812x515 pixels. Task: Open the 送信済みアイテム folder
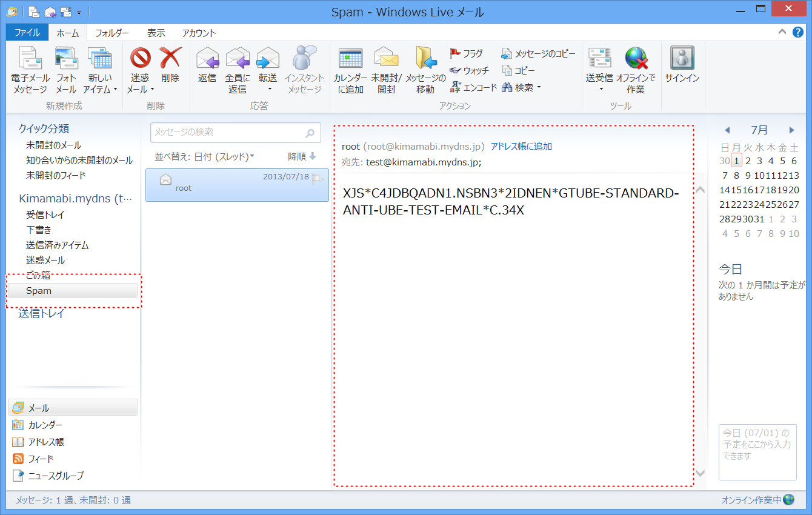[58, 245]
